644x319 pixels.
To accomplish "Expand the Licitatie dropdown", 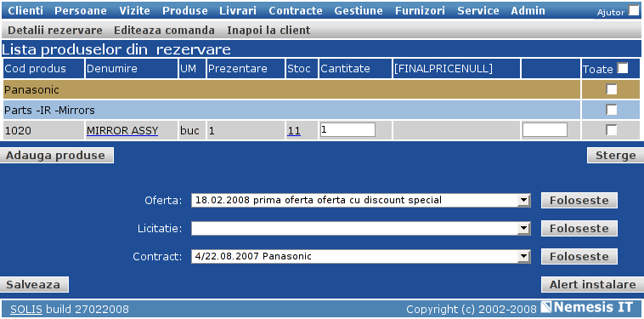I will point(523,229).
